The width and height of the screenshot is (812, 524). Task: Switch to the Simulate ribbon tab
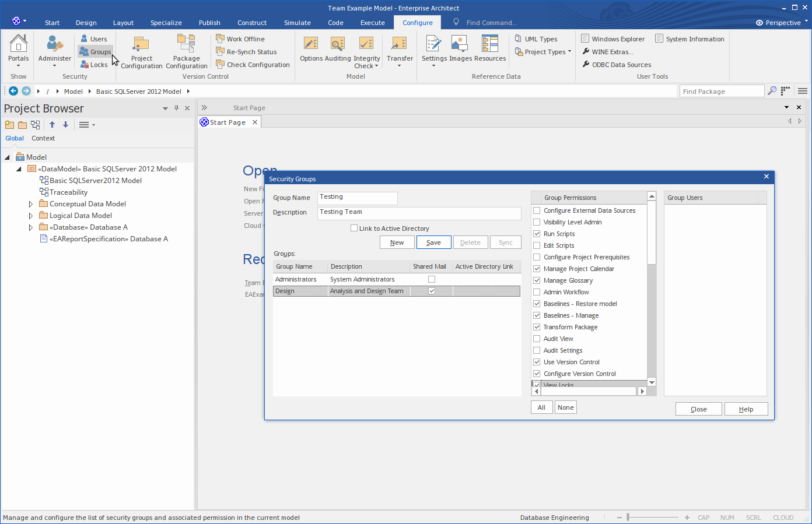click(297, 23)
